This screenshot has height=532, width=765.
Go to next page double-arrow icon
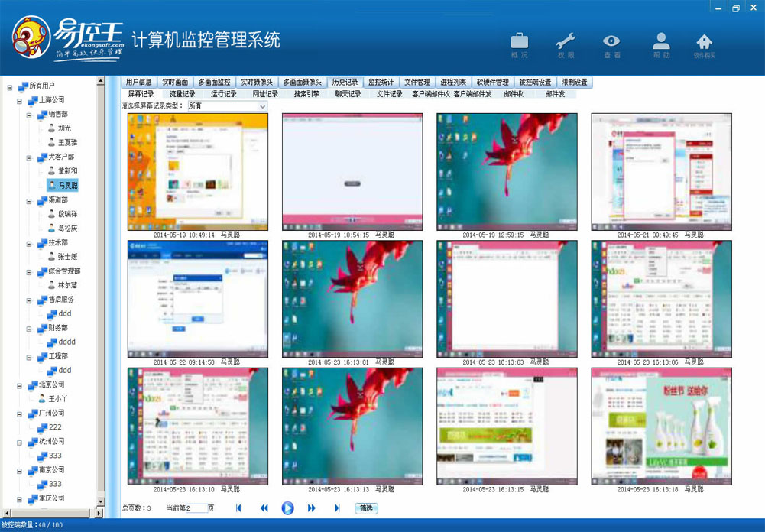coord(311,508)
